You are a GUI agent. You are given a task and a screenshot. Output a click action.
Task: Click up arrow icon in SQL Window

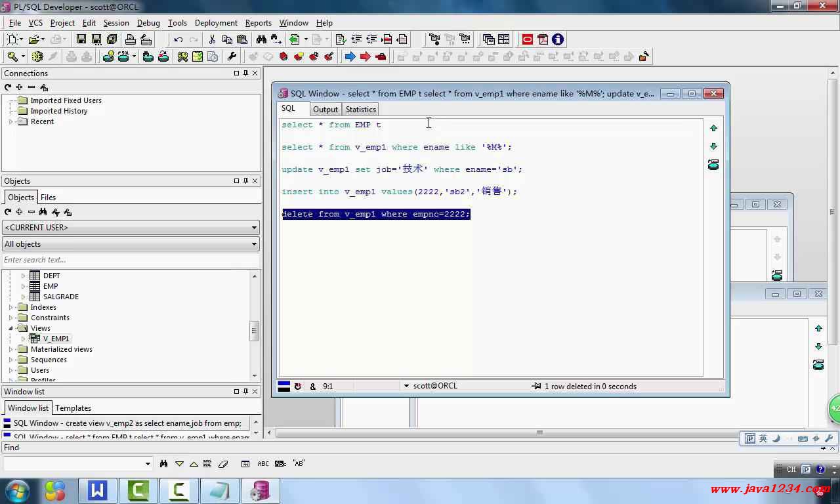pos(713,128)
